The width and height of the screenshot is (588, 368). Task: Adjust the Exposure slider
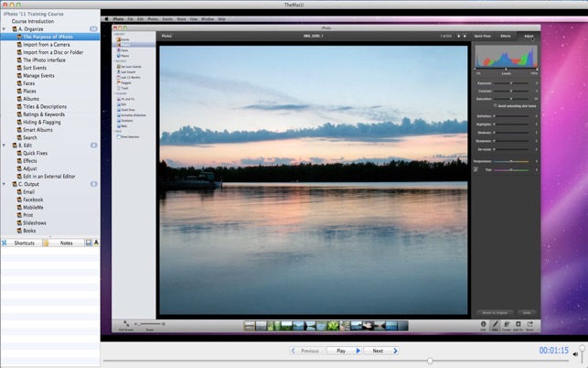510,82
